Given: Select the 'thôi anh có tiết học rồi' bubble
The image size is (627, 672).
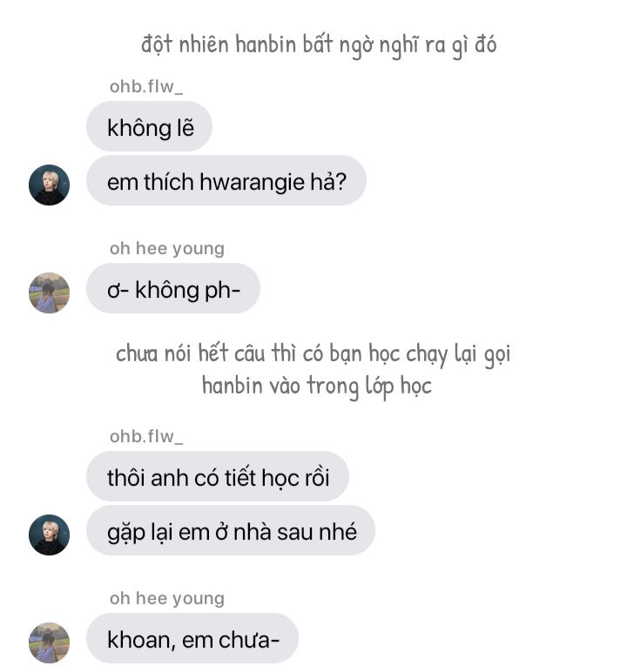Looking at the screenshot, I should [x=218, y=476].
